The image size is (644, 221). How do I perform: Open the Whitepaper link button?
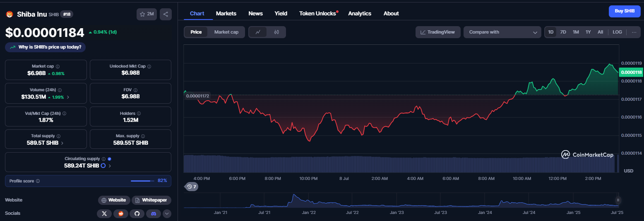click(x=151, y=200)
